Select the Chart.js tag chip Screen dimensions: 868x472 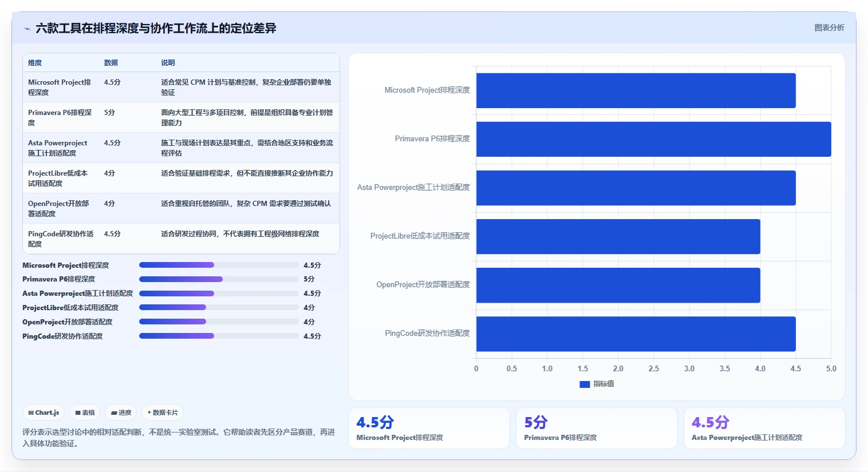(x=44, y=412)
